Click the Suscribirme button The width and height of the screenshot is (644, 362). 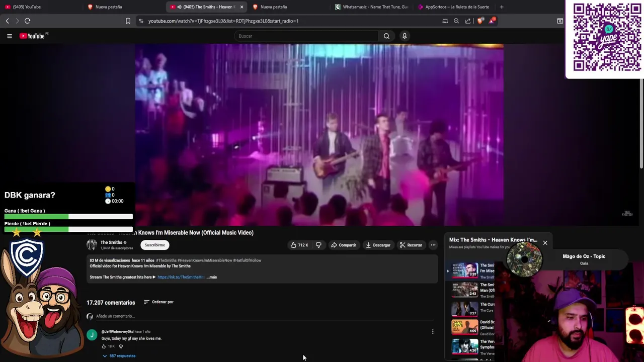click(154, 245)
